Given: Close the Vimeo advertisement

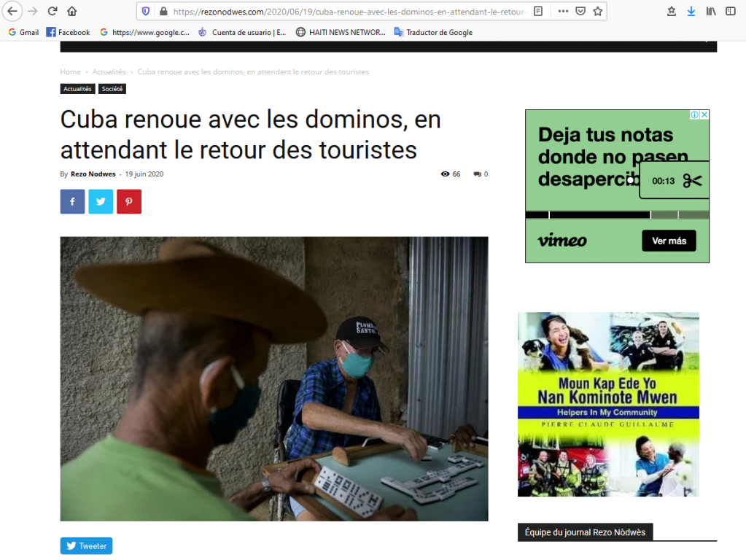Looking at the screenshot, I should [x=704, y=114].
